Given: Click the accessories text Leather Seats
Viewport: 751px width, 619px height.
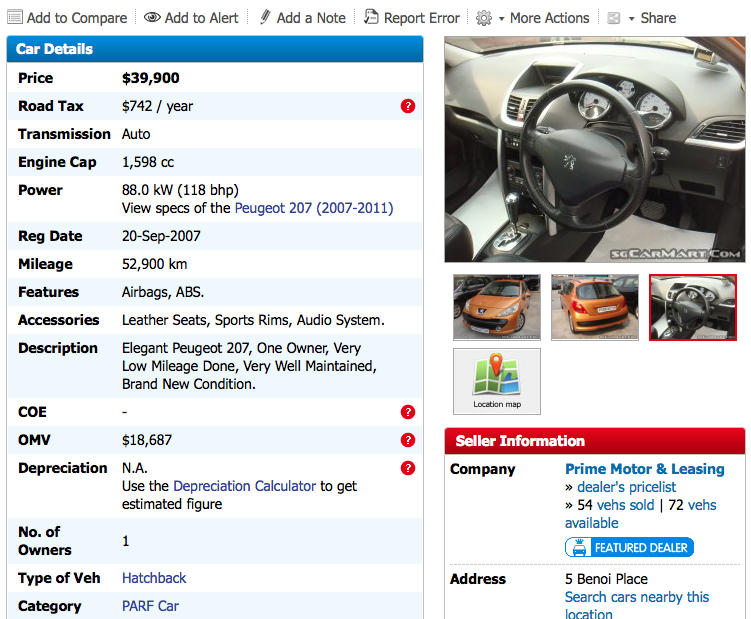Looking at the screenshot, I should coord(165,320).
